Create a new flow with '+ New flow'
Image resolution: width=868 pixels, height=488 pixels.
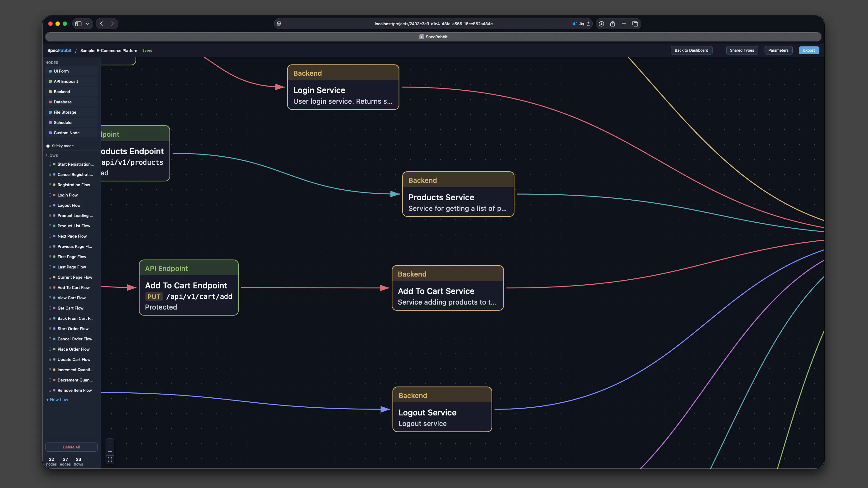tap(57, 400)
